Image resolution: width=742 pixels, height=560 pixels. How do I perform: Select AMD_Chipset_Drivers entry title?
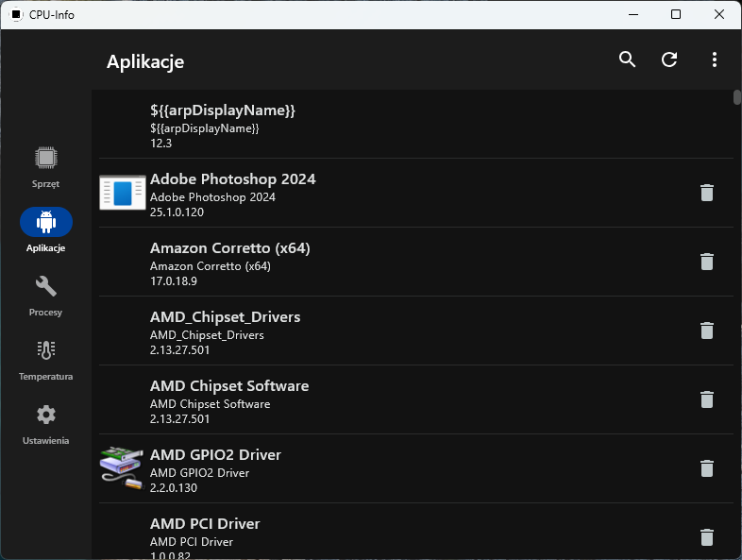[x=226, y=317]
